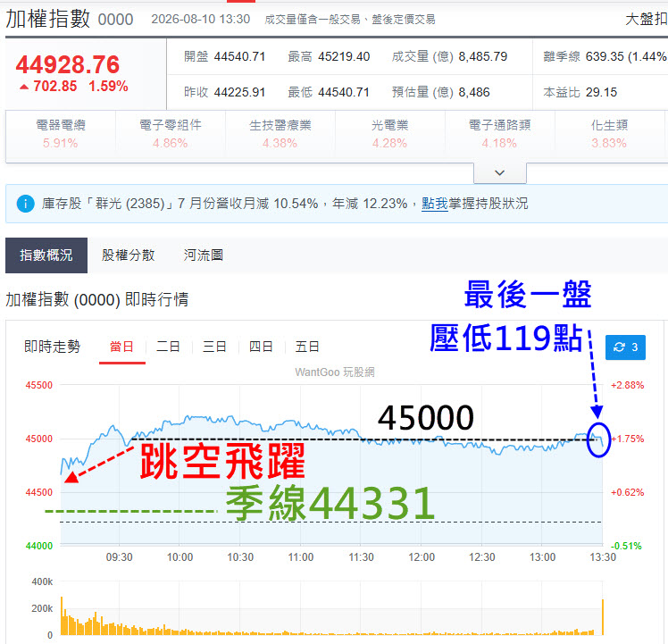Image resolution: width=668 pixels, height=644 pixels.
Task: Click the 1.59% change percentage
Action: point(108,86)
